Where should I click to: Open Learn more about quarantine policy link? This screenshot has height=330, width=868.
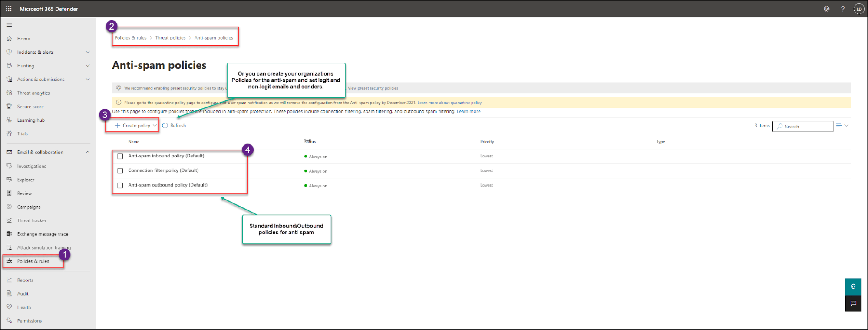coord(449,103)
